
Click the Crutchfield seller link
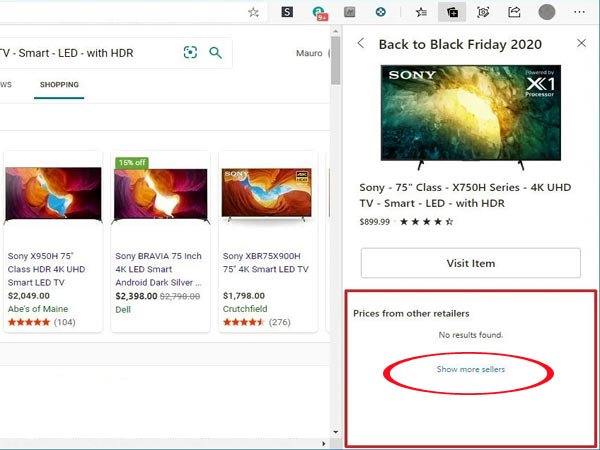[x=245, y=309]
